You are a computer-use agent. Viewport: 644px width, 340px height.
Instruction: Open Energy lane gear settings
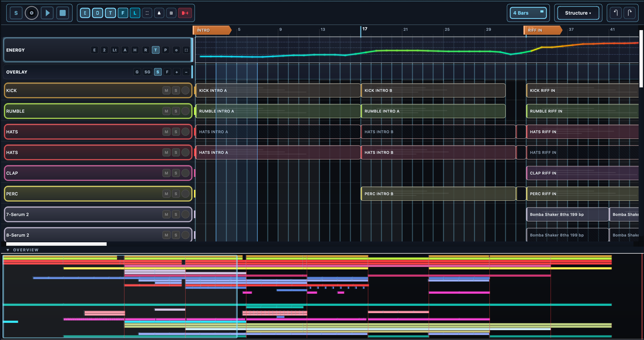point(176,50)
